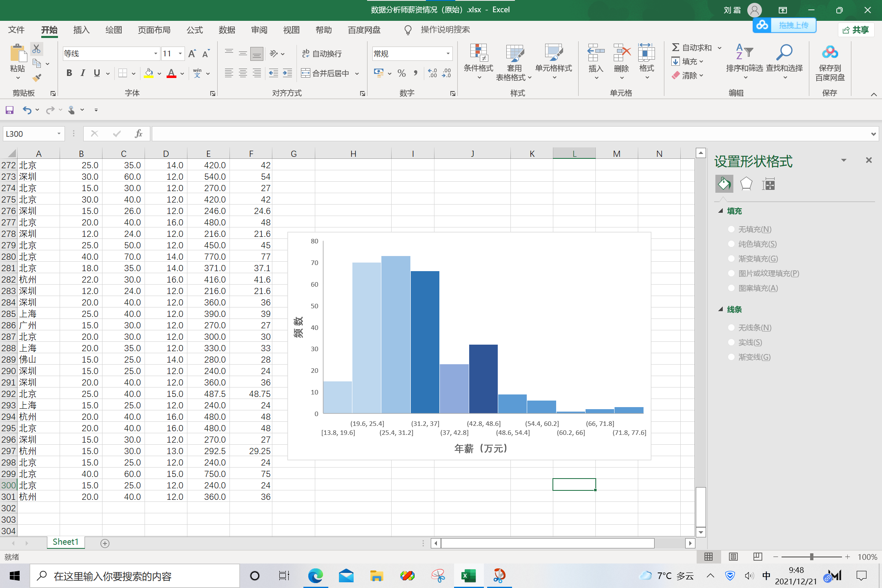Screen dimensions: 882x588
Task: Click the Cut scissors icon
Action: (x=36, y=49)
